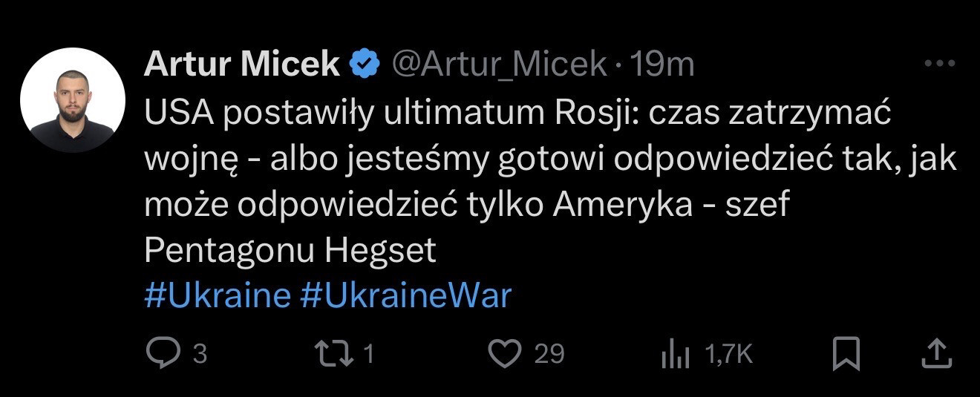Viewport: 980px width, 397px height.
Task: Open Artur Micek's profile picture
Action: coord(73,100)
